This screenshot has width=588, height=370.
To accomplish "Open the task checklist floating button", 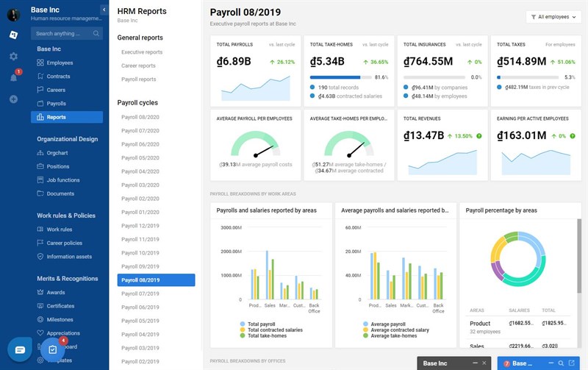I will [x=53, y=349].
